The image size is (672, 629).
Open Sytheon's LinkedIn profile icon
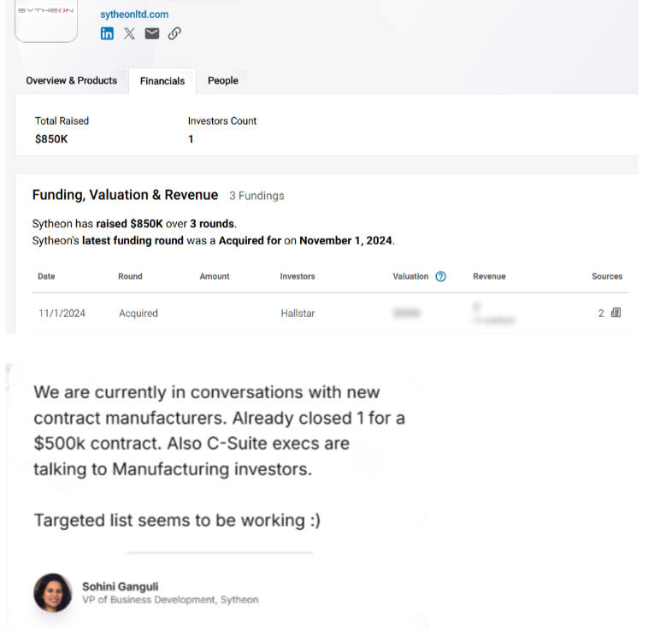tap(107, 33)
